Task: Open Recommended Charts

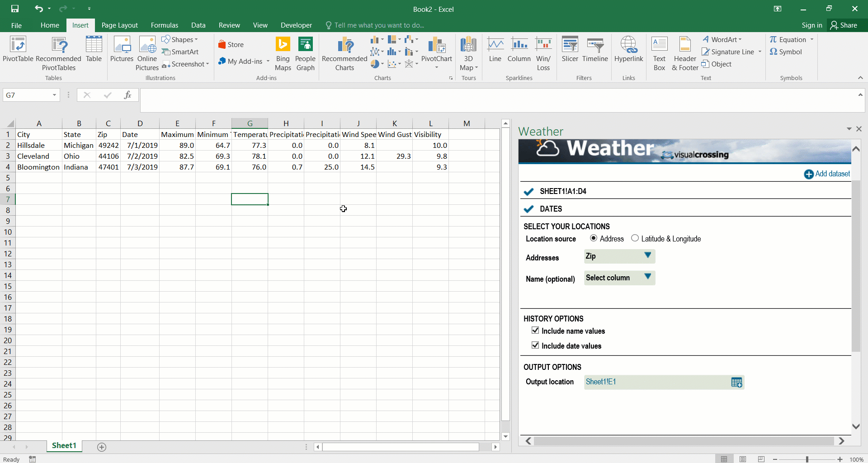Action: click(344, 53)
